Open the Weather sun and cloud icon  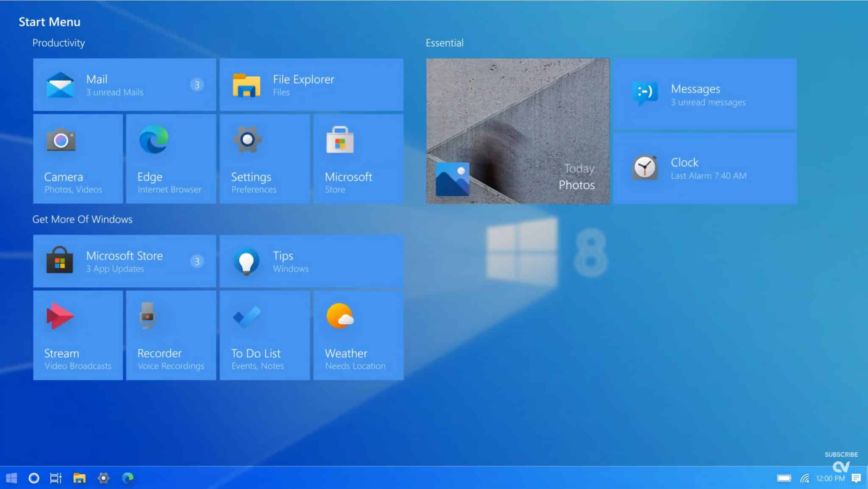tap(340, 316)
